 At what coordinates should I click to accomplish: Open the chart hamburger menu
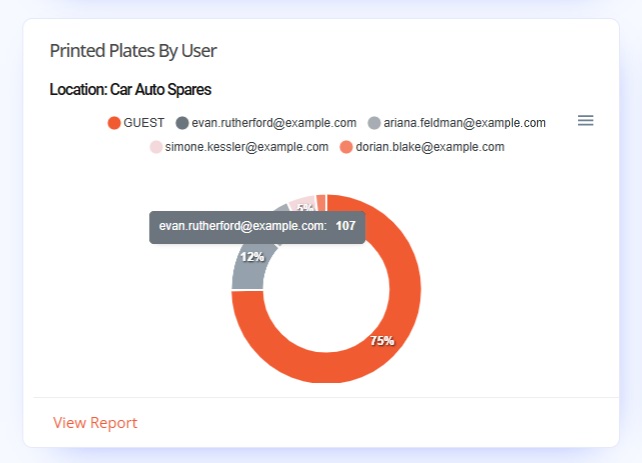click(585, 121)
